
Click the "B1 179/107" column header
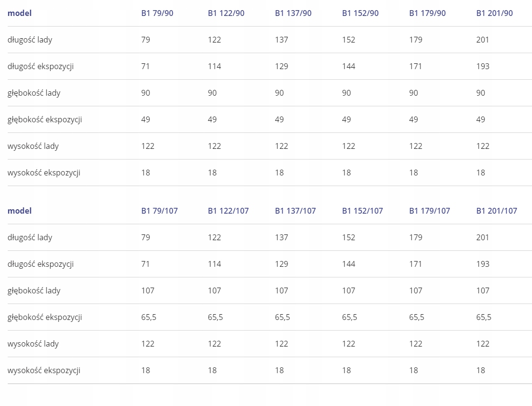point(430,211)
